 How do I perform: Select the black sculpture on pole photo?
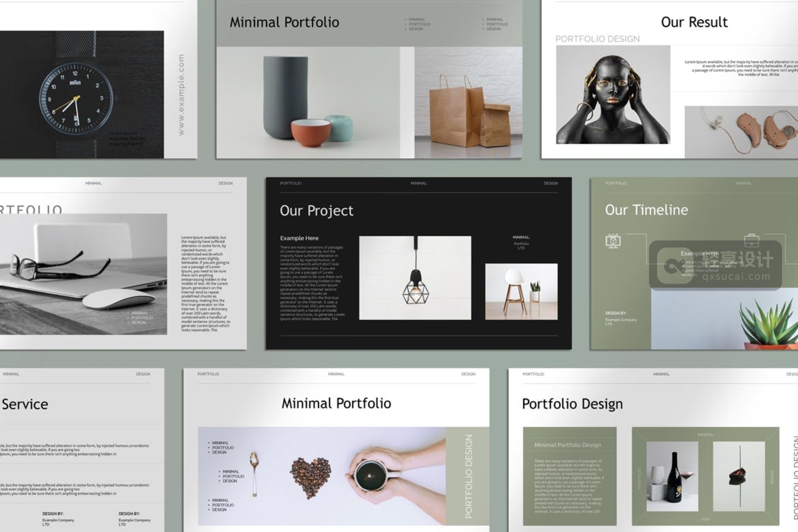[x=739, y=476]
